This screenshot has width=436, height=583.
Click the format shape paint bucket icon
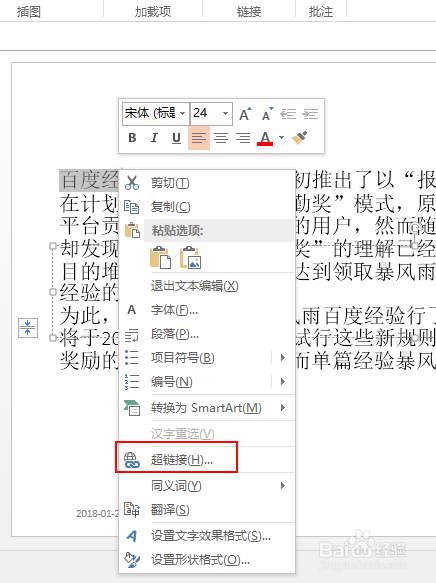132,560
